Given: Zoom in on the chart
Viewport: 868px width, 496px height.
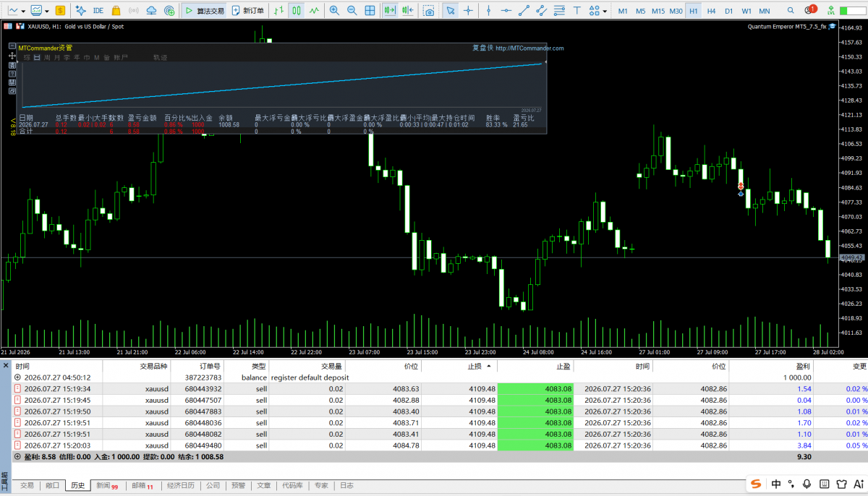Looking at the screenshot, I should tap(334, 11).
